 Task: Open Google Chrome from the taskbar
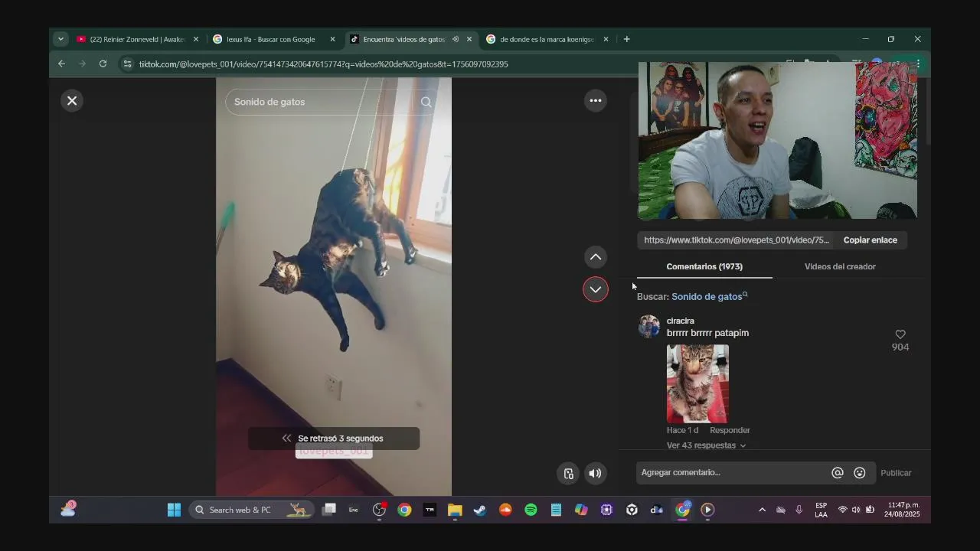[x=404, y=510]
